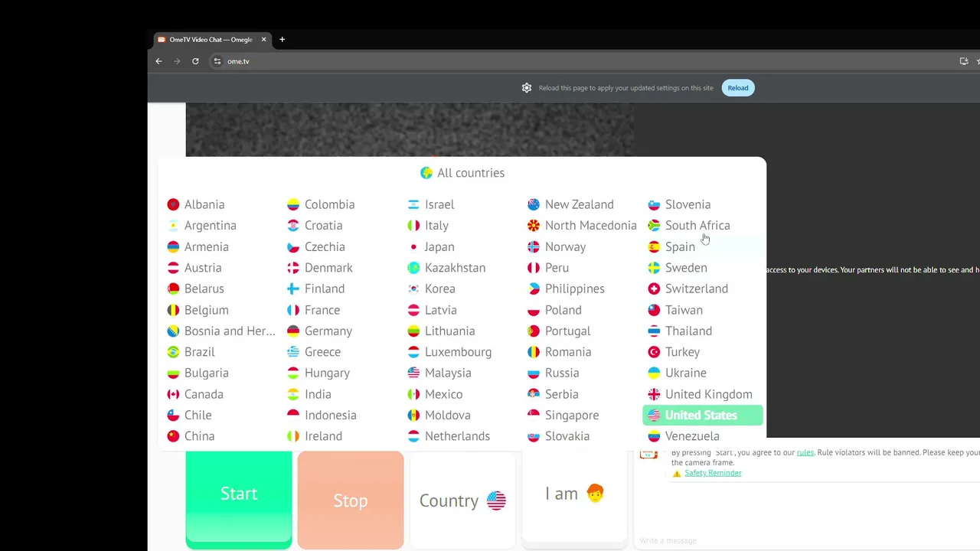Click the Switzerland flag icon
The image size is (980, 551).
pyautogui.click(x=654, y=289)
